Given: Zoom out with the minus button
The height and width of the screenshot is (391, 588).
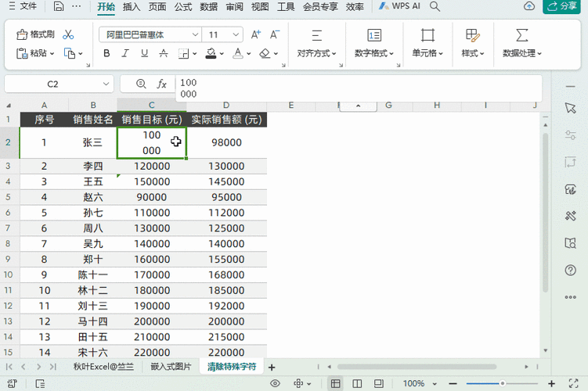Looking at the screenshot, I should (x=453, y=383).
